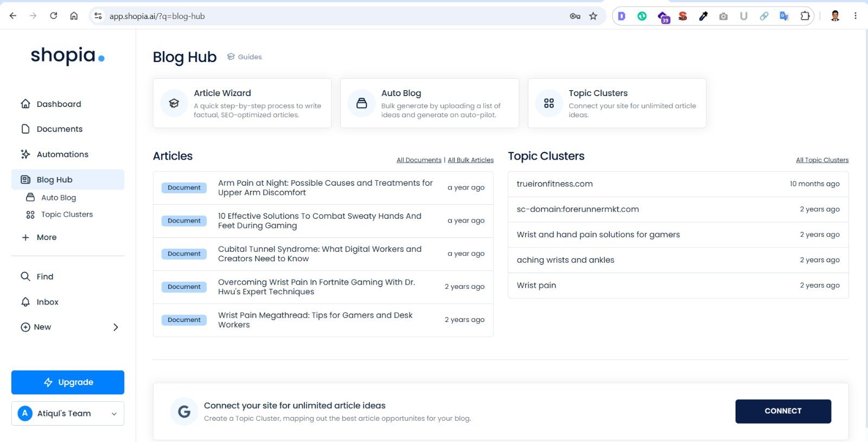Open the All Documents link

pyautogui.click(x=419, y=160)
